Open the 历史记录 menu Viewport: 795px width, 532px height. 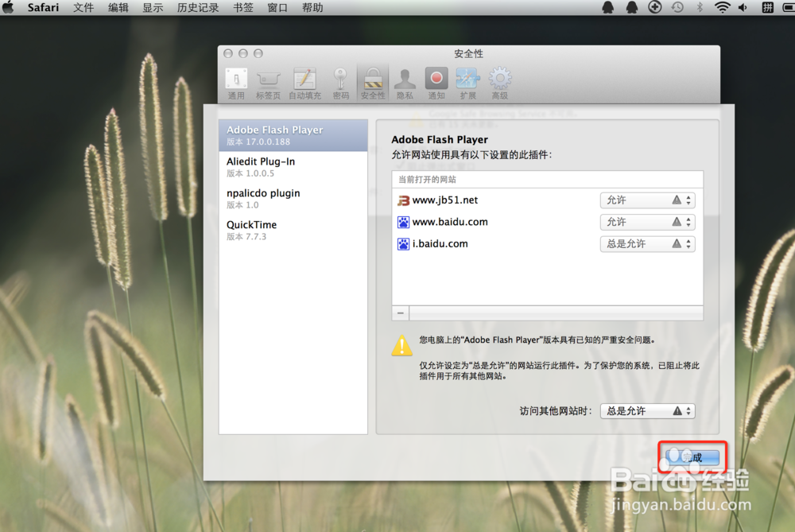tap(197, 8)
